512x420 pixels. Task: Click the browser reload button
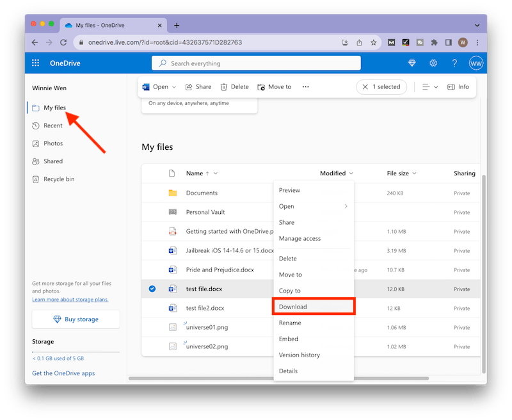[63, 42]
